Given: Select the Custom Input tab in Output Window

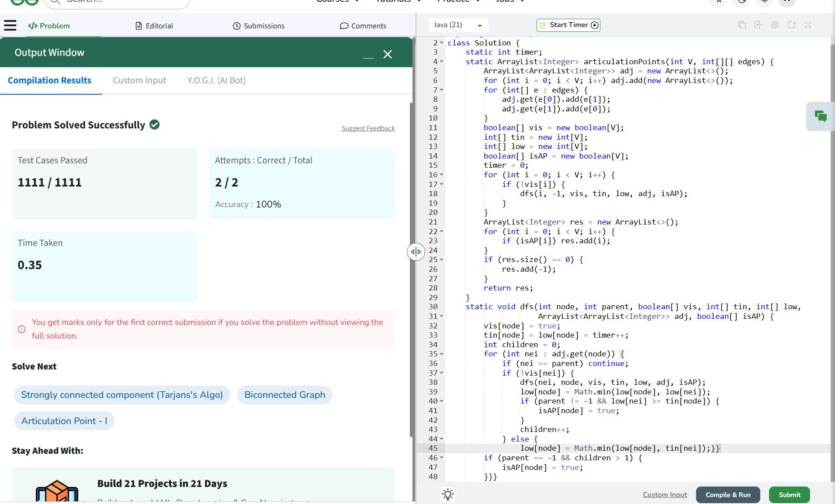Looking at the screenshot, I should point(139,80).
